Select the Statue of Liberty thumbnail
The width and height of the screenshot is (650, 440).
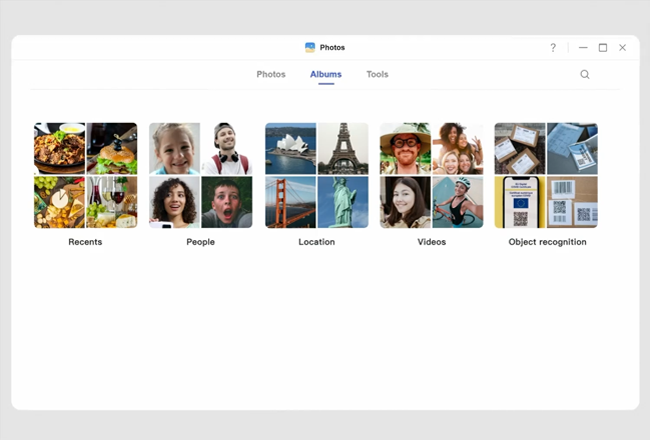(x=343, y=202)
